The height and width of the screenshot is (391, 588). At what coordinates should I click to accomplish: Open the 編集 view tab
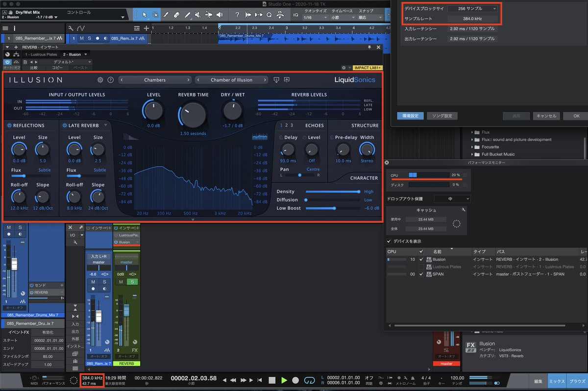pos(538,381)
